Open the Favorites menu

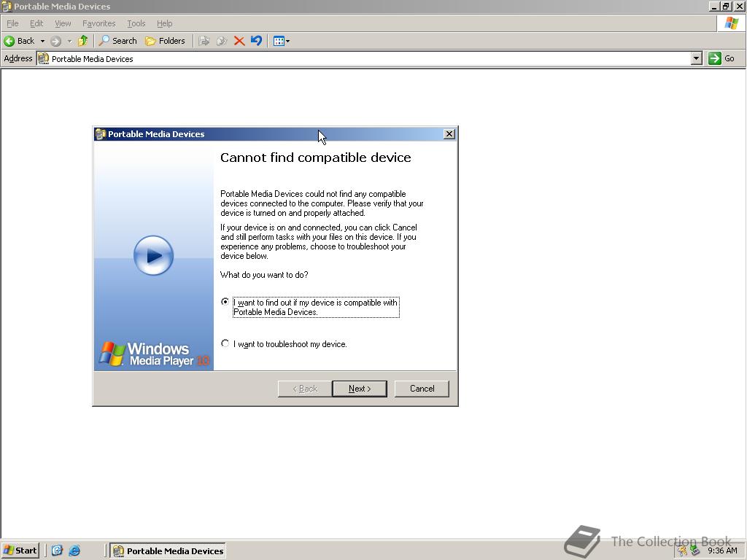tap(98, 23)
